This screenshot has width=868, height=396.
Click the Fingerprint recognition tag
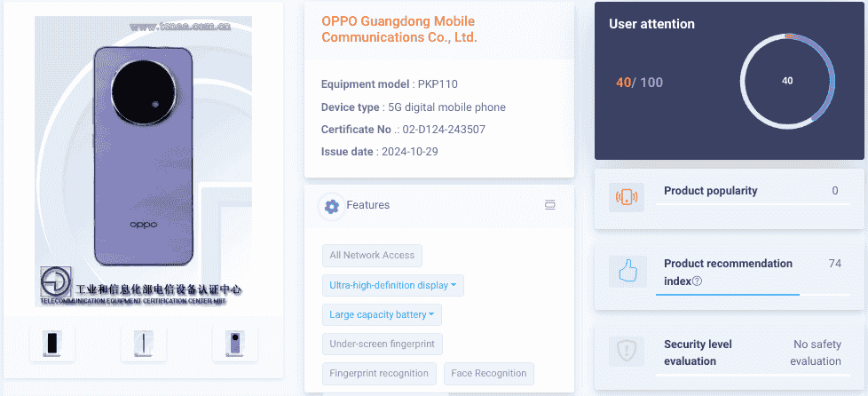(x=379, y=373)
